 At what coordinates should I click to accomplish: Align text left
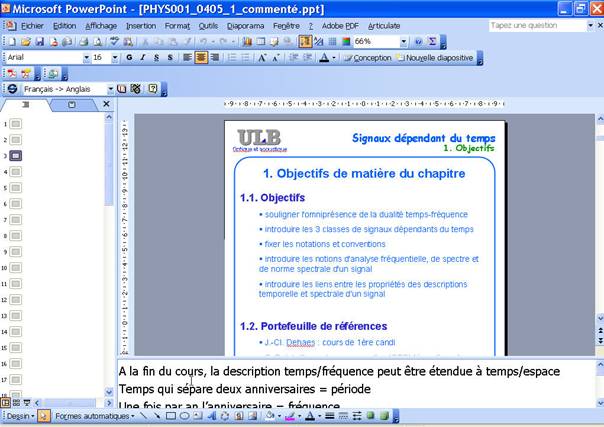coord(187,58)
